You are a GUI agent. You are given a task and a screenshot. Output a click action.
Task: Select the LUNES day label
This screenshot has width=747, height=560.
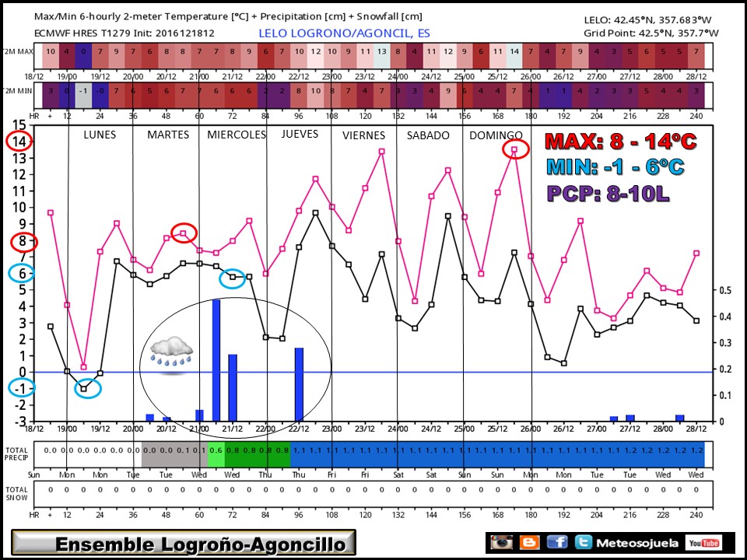click(x=100, y=135)
